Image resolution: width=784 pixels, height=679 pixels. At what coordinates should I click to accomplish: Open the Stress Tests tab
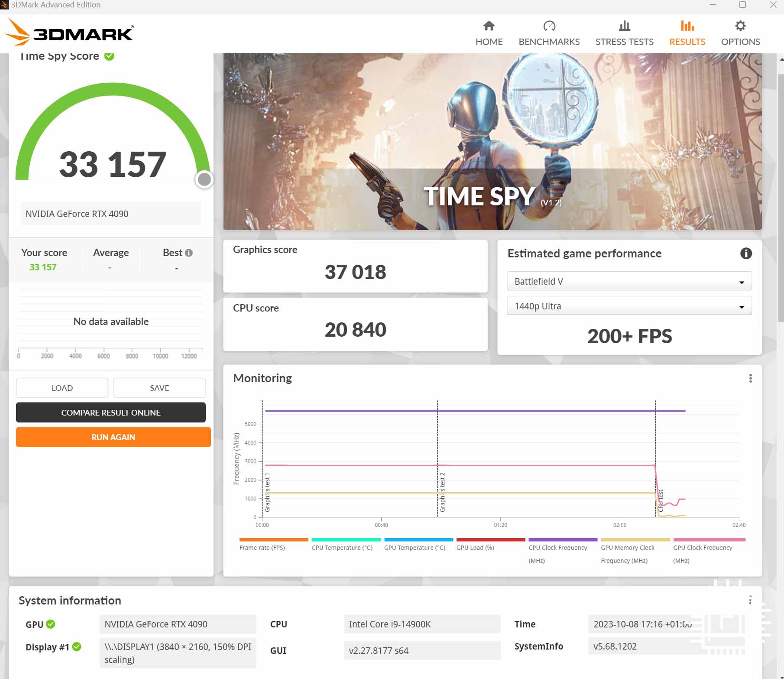(624, 33)
